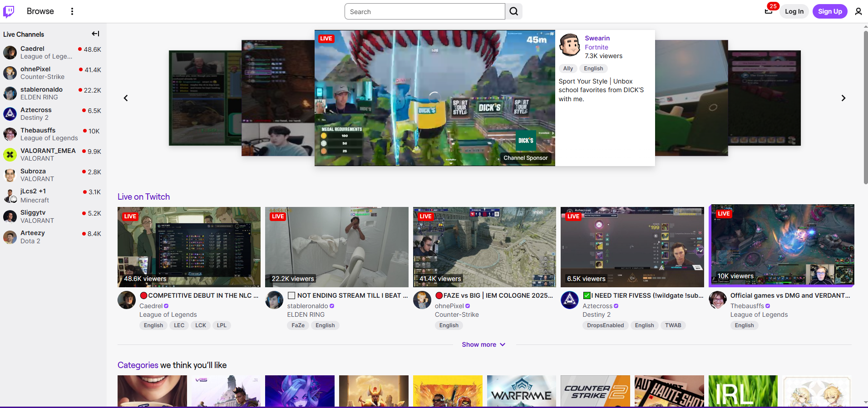The height and width of the screenshot is (408, 868).
Task: Open the Fortnite category link
Action: [x=596, y=47]
